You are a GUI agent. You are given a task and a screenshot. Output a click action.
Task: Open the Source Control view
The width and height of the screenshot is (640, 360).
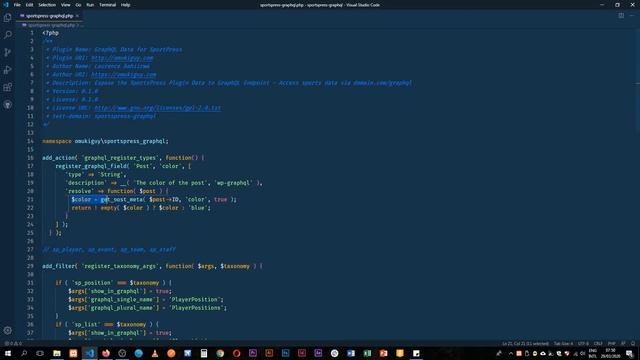[x=7, y=52]
